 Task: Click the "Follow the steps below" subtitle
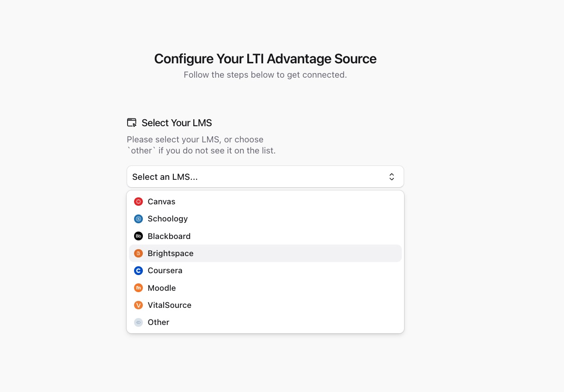point(265,75)
